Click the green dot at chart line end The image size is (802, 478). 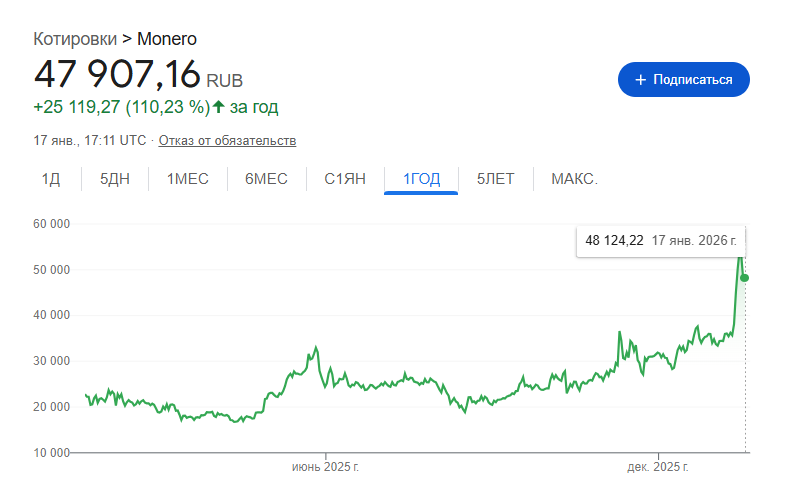(745, 277)
